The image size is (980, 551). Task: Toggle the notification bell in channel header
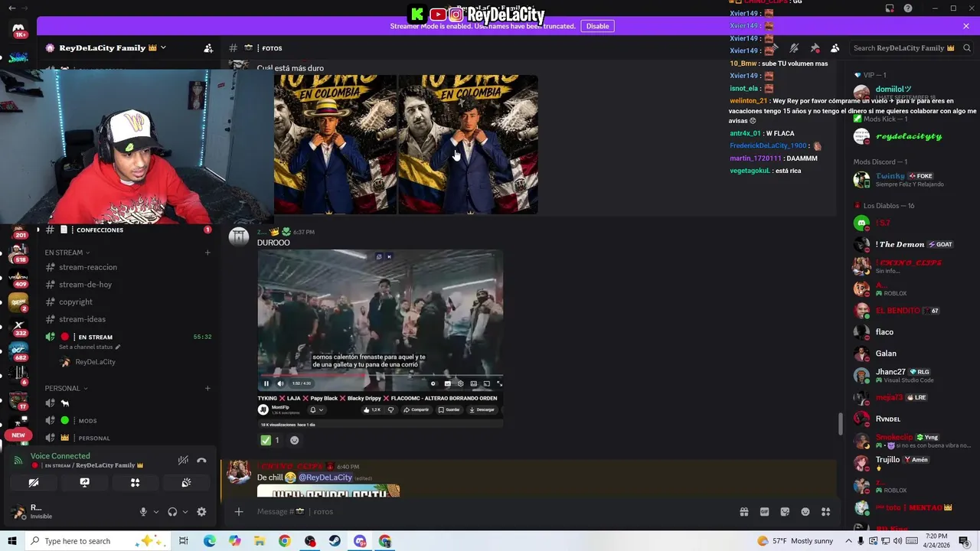coord(794,48)
